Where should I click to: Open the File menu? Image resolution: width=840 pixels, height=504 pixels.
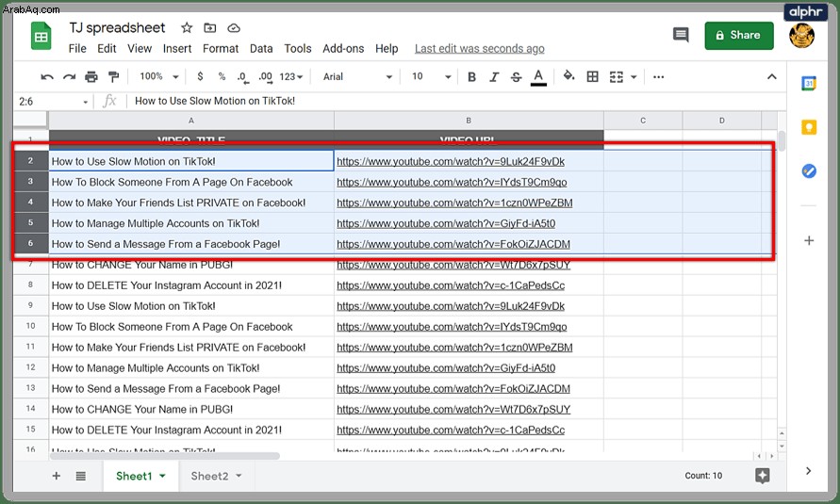pos(77,49)
